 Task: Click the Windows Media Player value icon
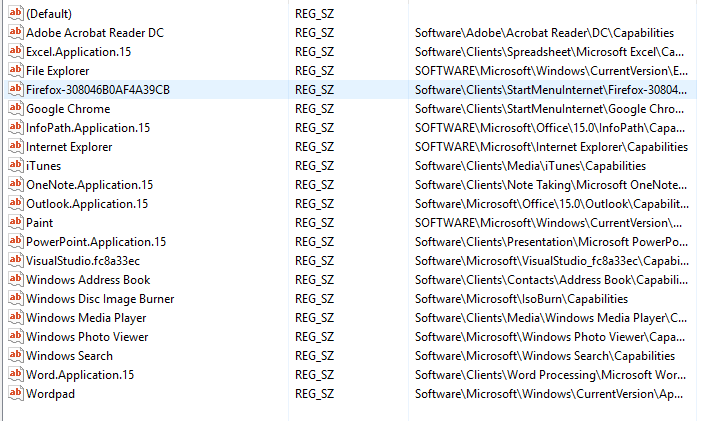click(15, 317)
